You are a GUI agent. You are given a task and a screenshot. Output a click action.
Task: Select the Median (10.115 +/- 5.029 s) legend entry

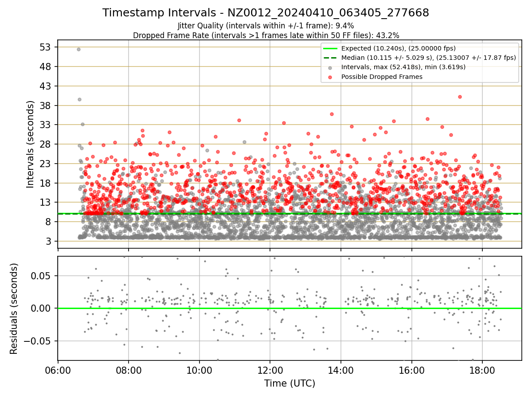(429, 58)
